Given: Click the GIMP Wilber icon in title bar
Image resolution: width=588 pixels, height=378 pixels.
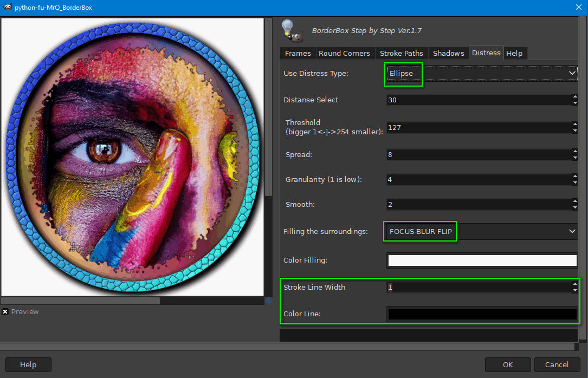Looking at the screenshot, I should tap(8, 6).
